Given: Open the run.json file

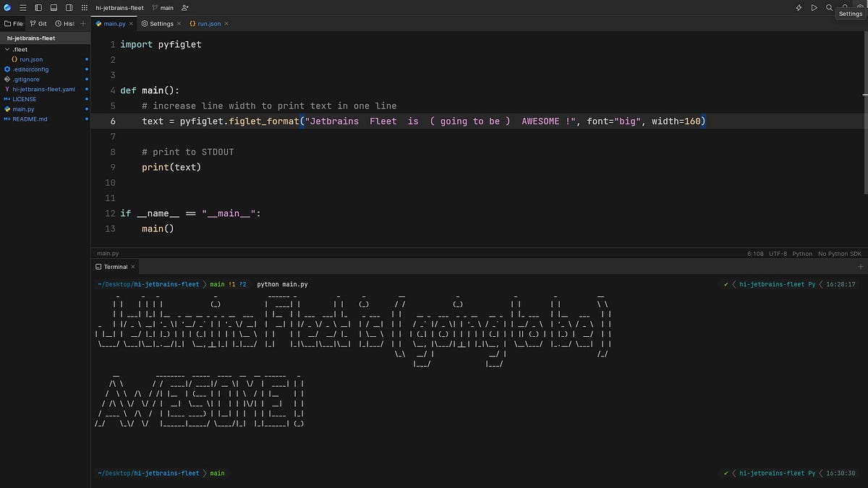Looking at the screenshot, I should coord(32,59).
